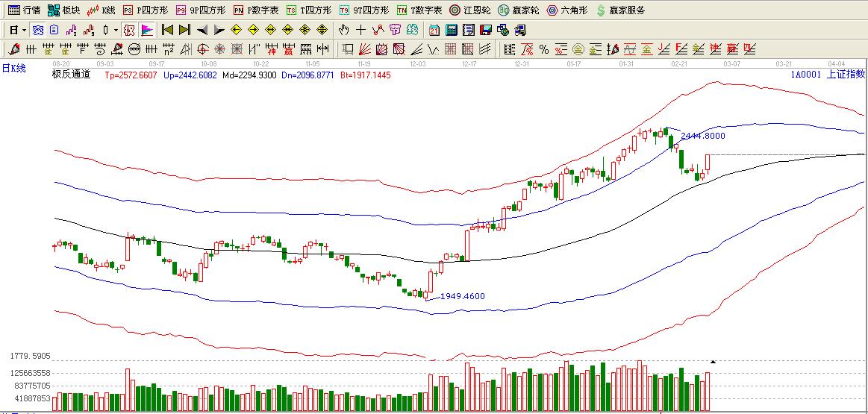Toggle the 权 adjustment button

point(128,30)
